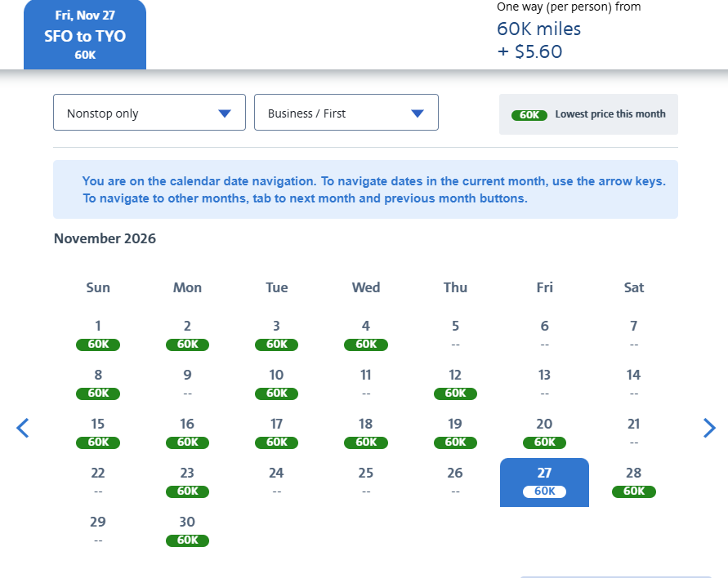
Task: Choose November 10 on the calendar
Action: tap(276, 384)
